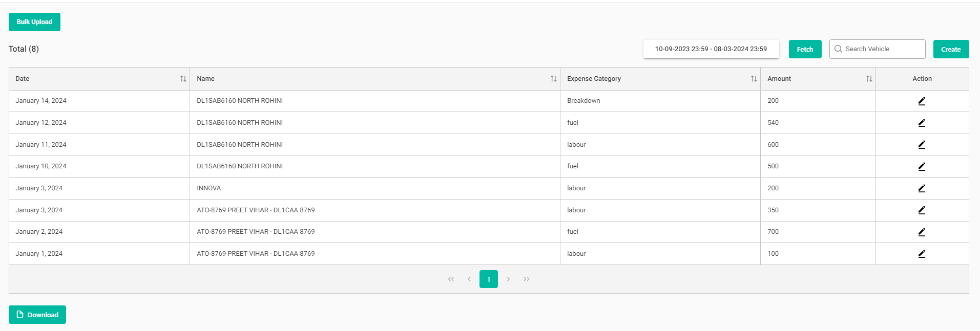Edit the January 1, 2024 expense
Image resolution: width=980 pixels, height=331 pixels.
[922, 254]
